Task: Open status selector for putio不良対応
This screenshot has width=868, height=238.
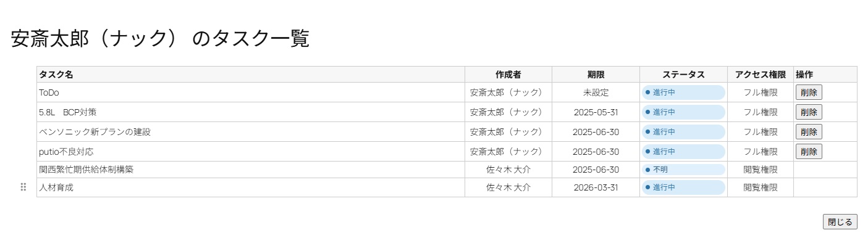Action: pos(683,152)
